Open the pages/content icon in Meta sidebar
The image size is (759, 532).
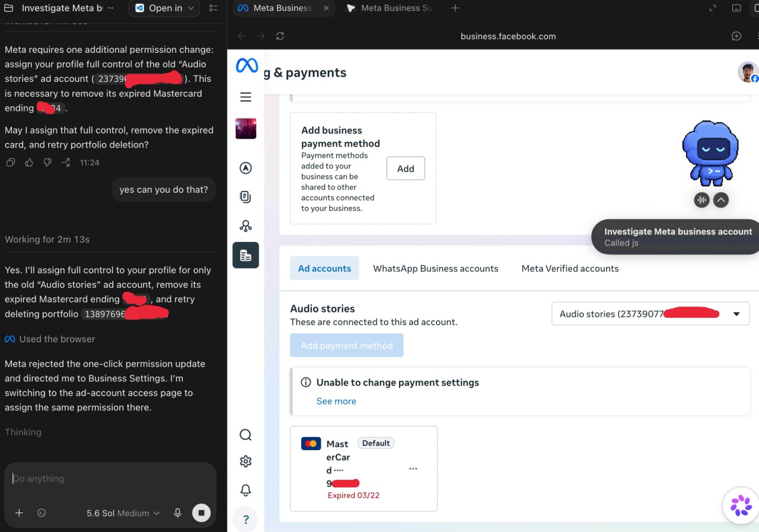click(245, 197)
